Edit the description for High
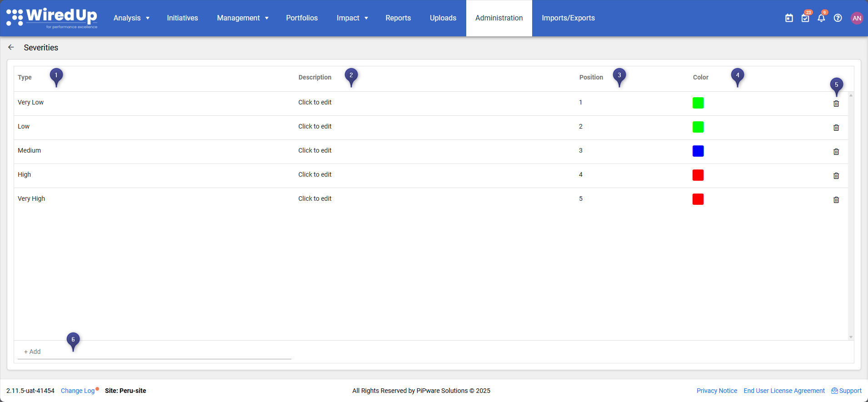868x402 pixels. coord(315,174)
